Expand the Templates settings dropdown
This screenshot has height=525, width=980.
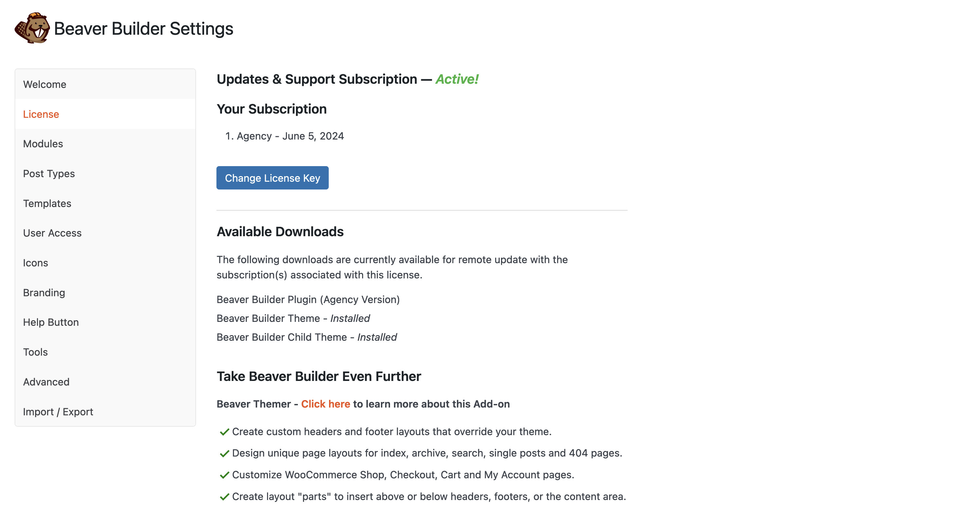tap(47, 202)
